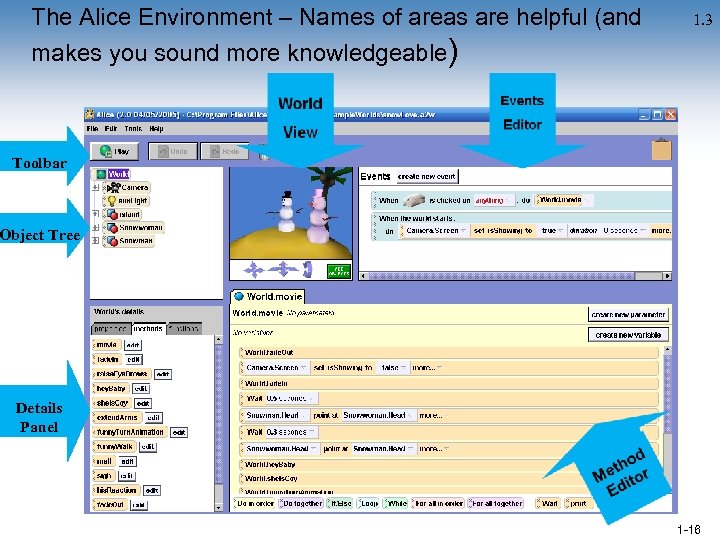Click the green Add Objects button
This screenshot has width=720, height=540.
pyautogui.click(x=339, y=271)
